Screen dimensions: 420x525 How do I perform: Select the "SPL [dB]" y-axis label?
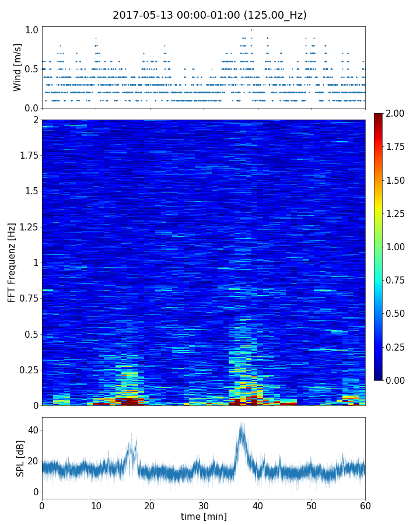click(x=20, y=457)
